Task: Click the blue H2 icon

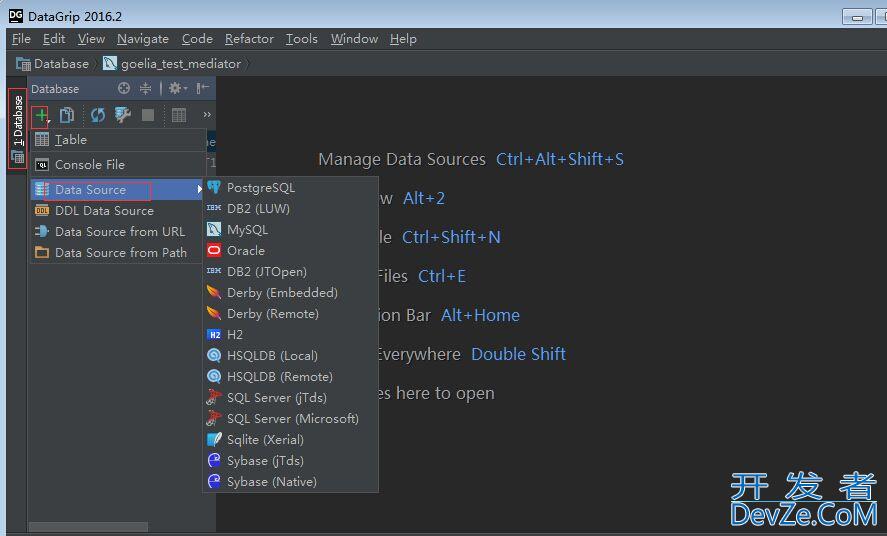Action: tap(214, 334)
